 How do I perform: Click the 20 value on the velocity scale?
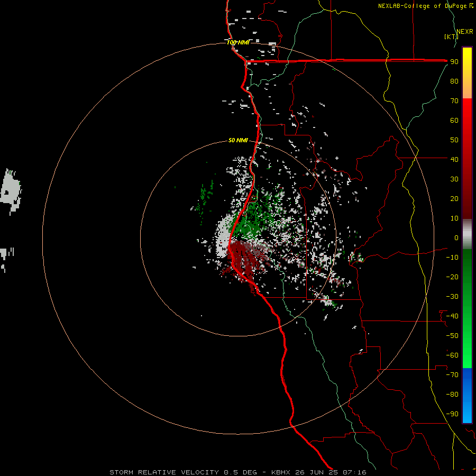tap(454, 198)
